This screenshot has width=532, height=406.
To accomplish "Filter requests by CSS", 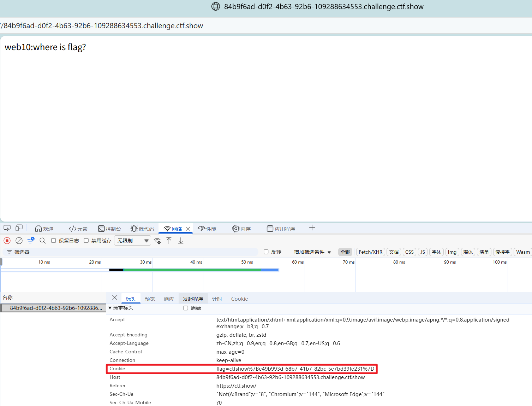I will pyautogui.click(x=410, y=252).
